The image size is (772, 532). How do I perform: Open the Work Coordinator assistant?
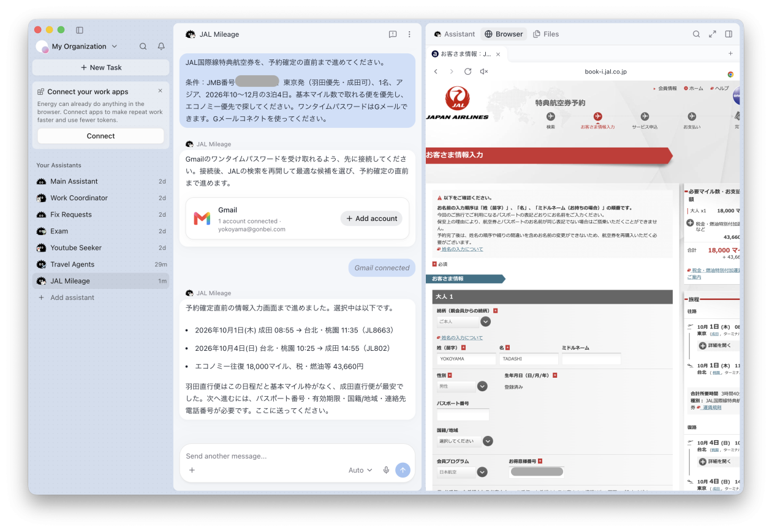100,198
